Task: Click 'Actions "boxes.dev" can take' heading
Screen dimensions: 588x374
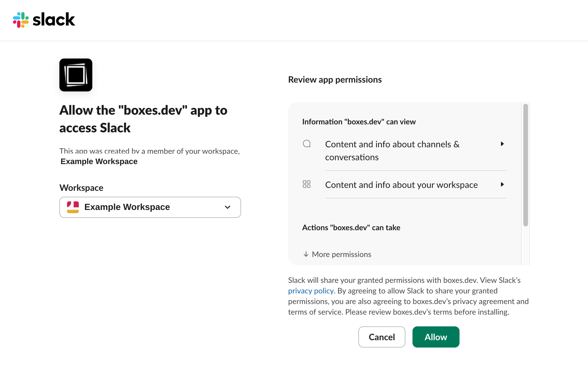Action: click(x=351, y=228)
